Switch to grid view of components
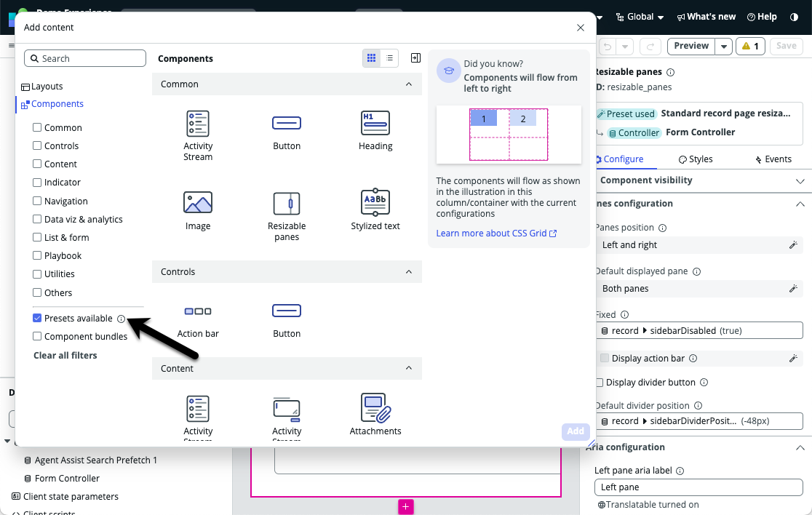Image resolution: width=812 pixels, height=515 pixels. (x=371, y=58)
